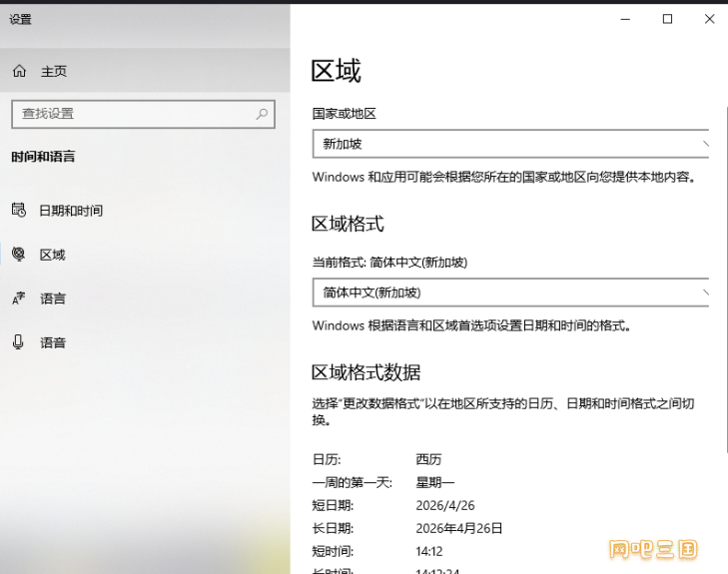The height and width of the screenshot is (574, 728).
Task: Click the 区域 page title
Action: [x=337, y=71]
